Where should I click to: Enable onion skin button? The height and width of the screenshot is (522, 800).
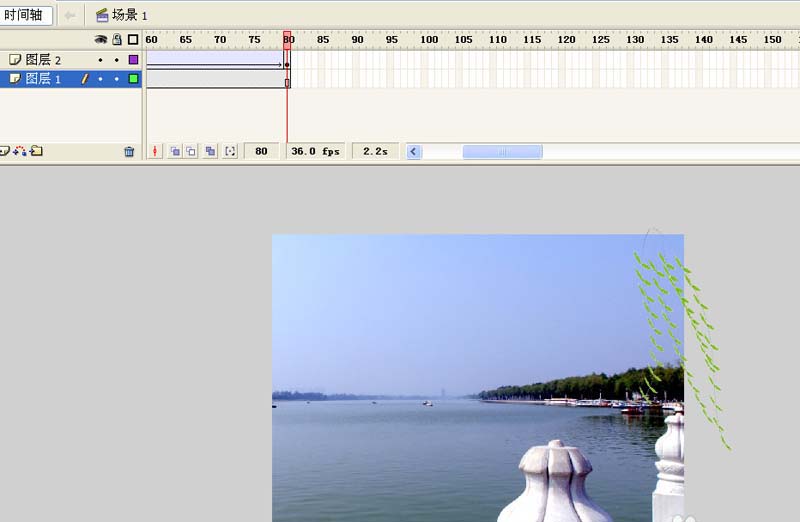[x=175, y=151]
